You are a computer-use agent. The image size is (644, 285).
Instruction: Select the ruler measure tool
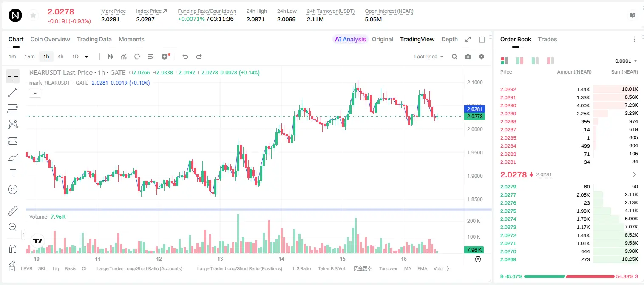[13, 211]
